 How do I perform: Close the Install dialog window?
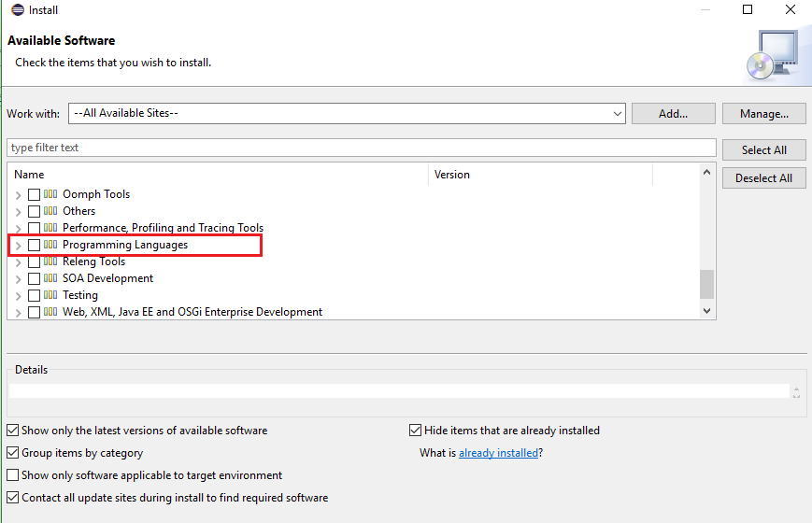point(791,9)
